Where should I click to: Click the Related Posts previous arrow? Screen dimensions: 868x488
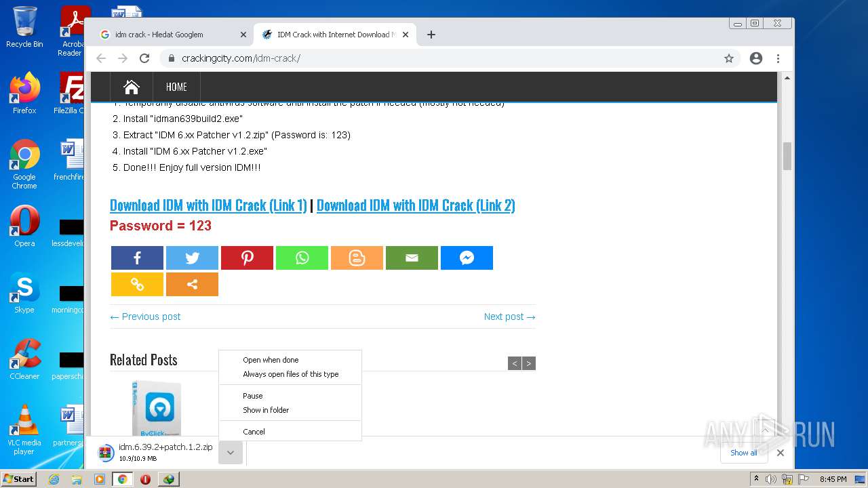515,363
